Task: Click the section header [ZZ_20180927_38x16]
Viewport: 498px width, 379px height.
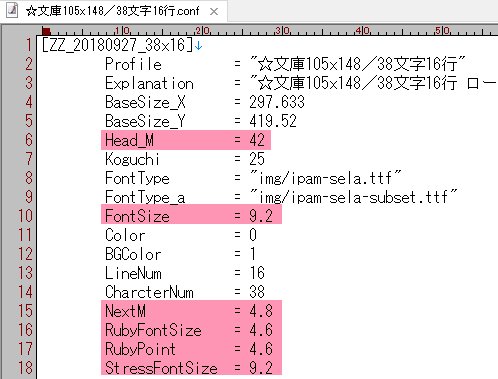Action: pyautogui.click(x=117, y=45)
